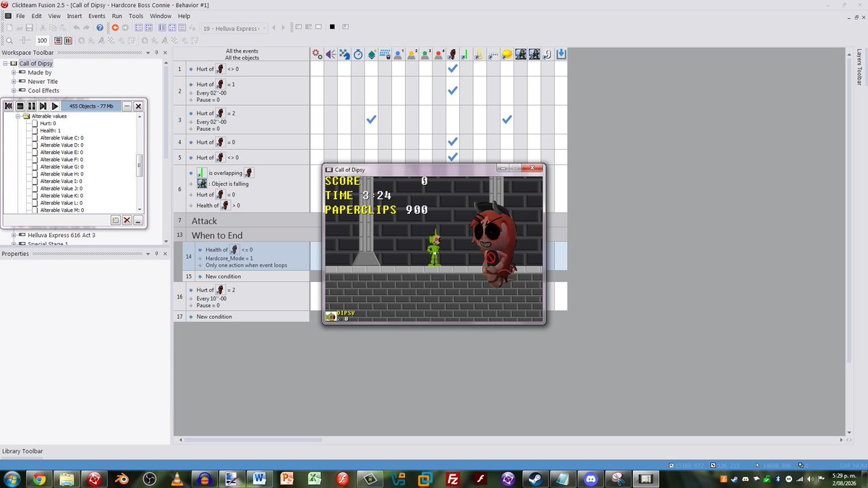Click the Create New Objects column icon
Image resolution: width=868 pixels, height=488 pixels.
(371, 54)
